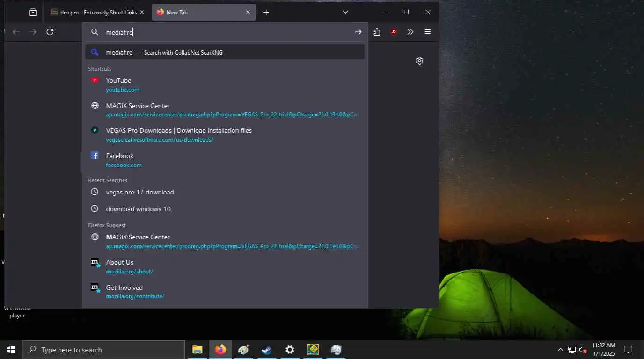The height and width of the screenshot is (359, 644).
Task: Open the Firefox hamburger application menu
Action: click(x=427, y=32)
